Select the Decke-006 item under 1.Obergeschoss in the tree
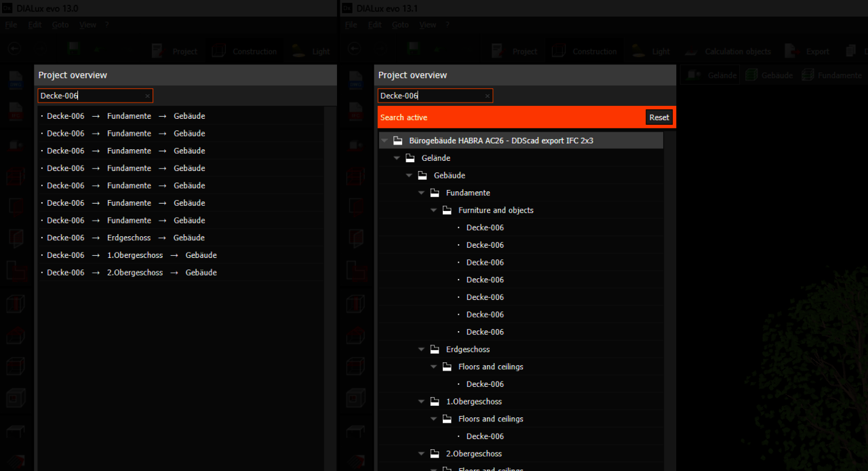Image resolution: width=868 pixels, height=471 pixels. tap(485, 436)
